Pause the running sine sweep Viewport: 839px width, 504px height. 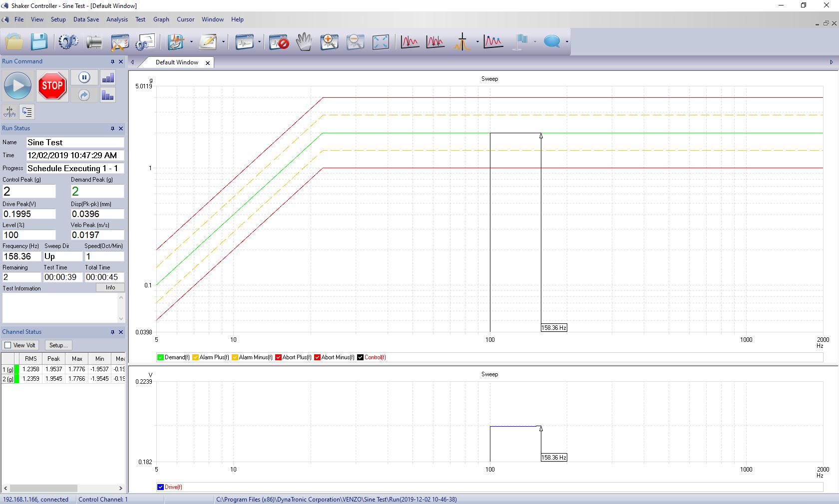click(x=84, y=77)
